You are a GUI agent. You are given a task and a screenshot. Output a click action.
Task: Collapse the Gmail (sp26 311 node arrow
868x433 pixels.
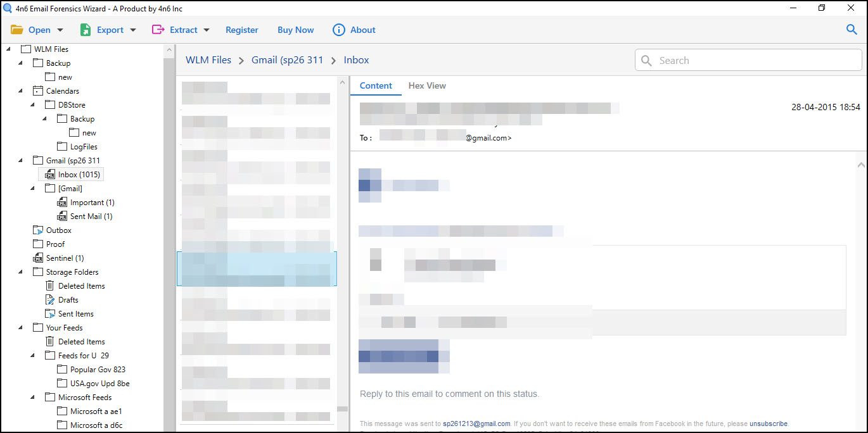(20, 160)
